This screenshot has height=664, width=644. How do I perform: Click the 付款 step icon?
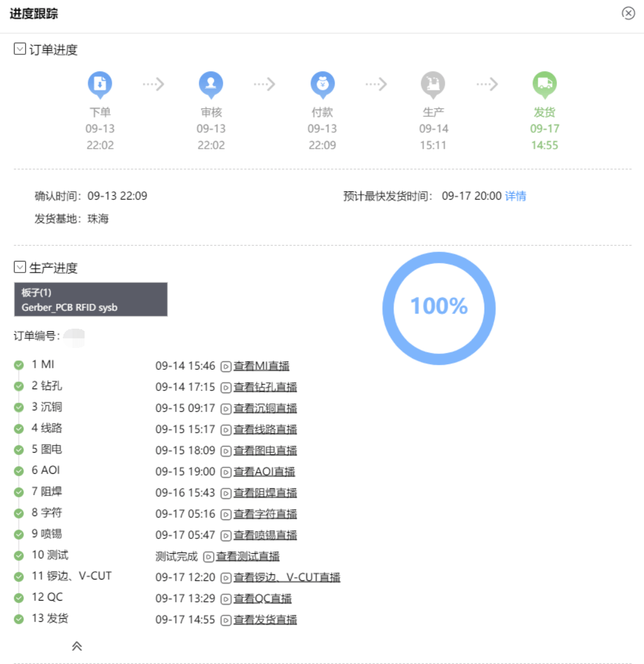323,84
